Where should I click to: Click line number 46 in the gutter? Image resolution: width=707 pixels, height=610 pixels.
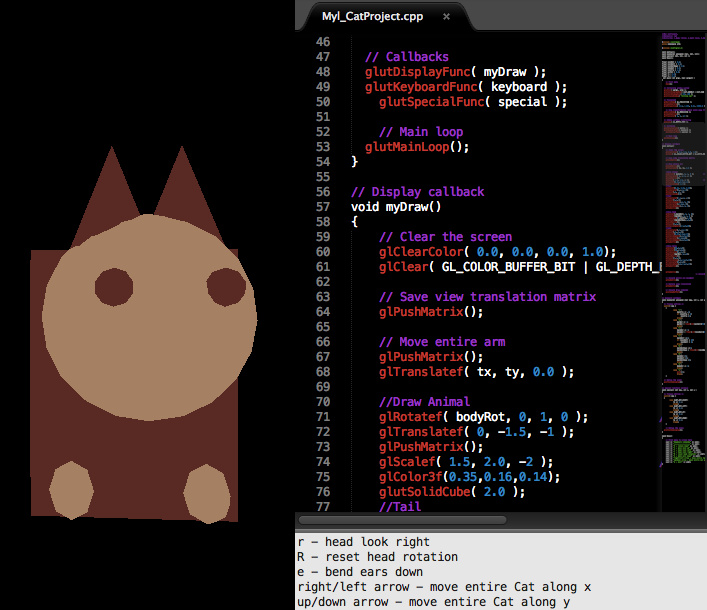pyautogui.click(x=321, y=42)
